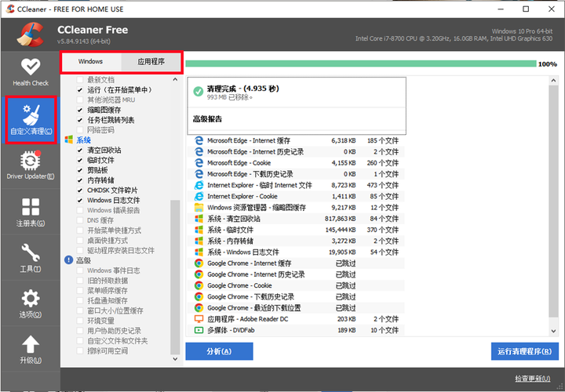This screenshot has width=565, height=392.
Task: Enable the 桌面快捷方式 checkbox
Action: click(x=80, y=240)
